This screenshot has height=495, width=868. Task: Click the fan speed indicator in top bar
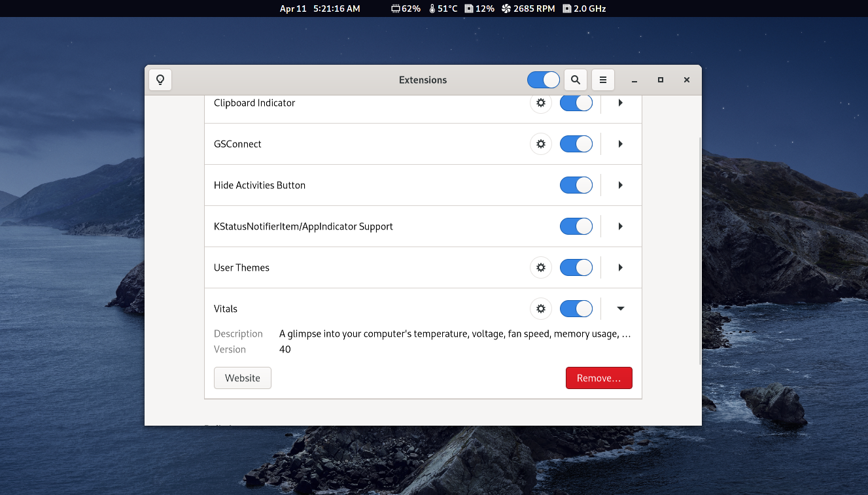(x=529, y=9)
